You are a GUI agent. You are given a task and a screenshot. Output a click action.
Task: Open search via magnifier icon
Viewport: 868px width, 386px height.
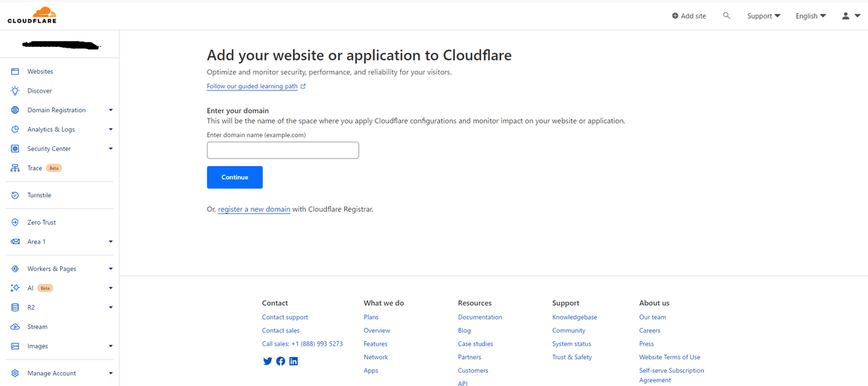point(727,15)
